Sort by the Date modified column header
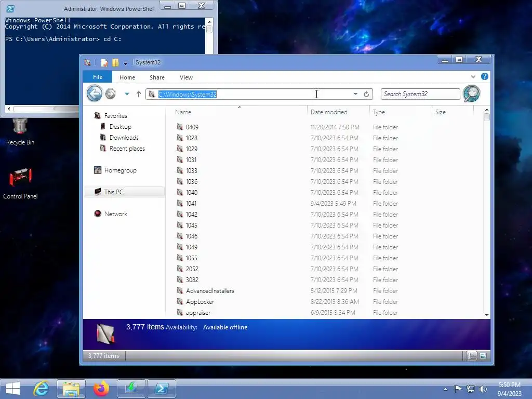Screen dimensions: 532x399 pos(329,112)
